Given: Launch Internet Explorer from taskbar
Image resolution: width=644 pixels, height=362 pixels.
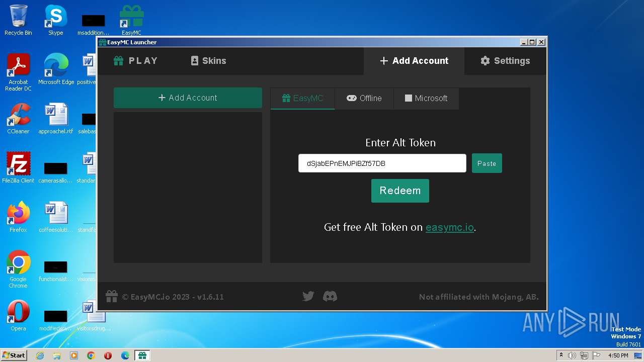Looking at the screenshot, I should (x=40, y=355).
